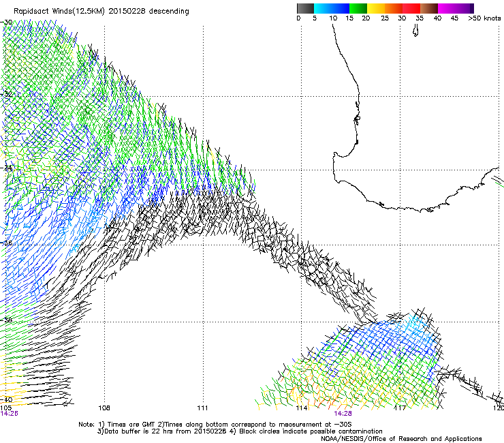Click the '-38' latitude axis label
504x443 pixels.
[7, 320]
